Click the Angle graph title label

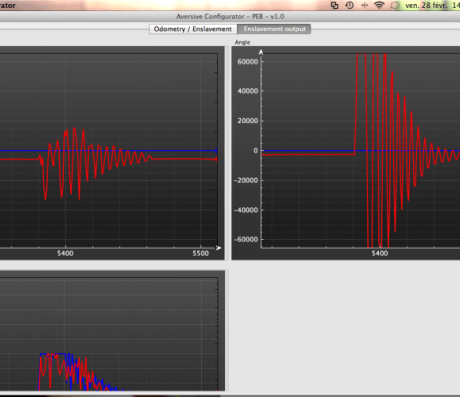click(x=242, y=42)
